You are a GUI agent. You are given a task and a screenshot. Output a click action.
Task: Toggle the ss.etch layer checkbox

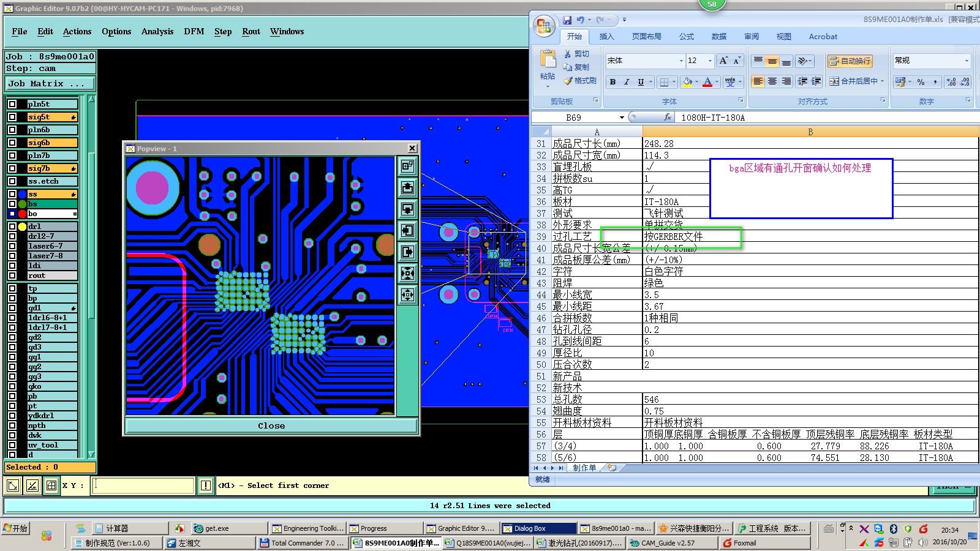(12, 181)
